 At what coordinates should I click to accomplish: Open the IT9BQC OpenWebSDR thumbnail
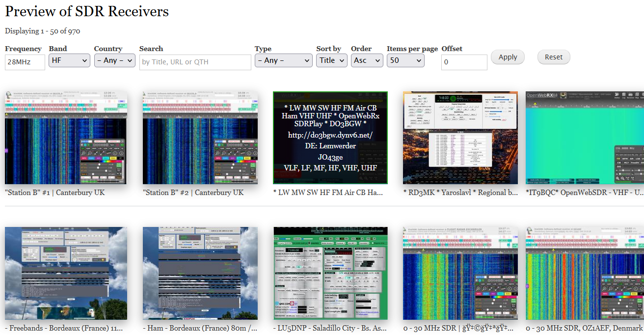pos(585,138)
